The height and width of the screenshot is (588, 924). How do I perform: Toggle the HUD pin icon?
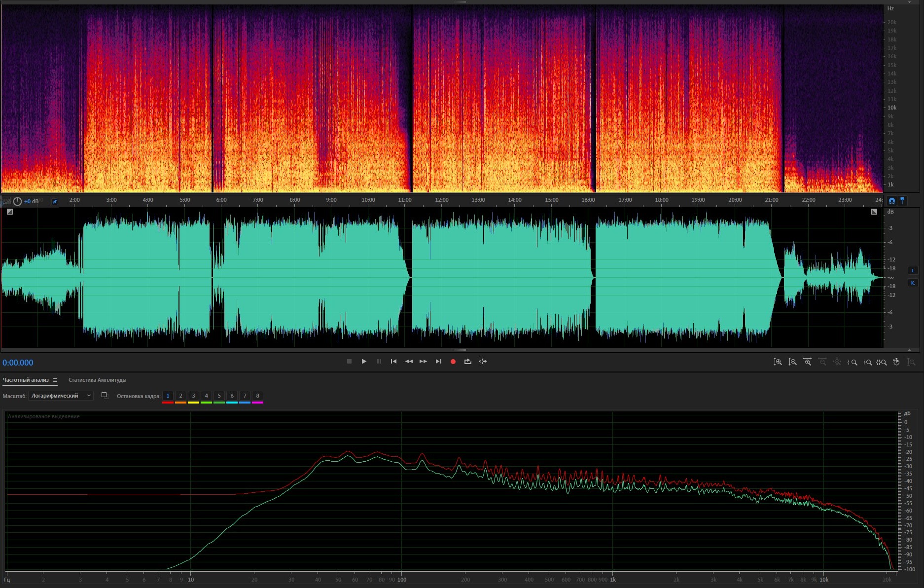point(54,201)
